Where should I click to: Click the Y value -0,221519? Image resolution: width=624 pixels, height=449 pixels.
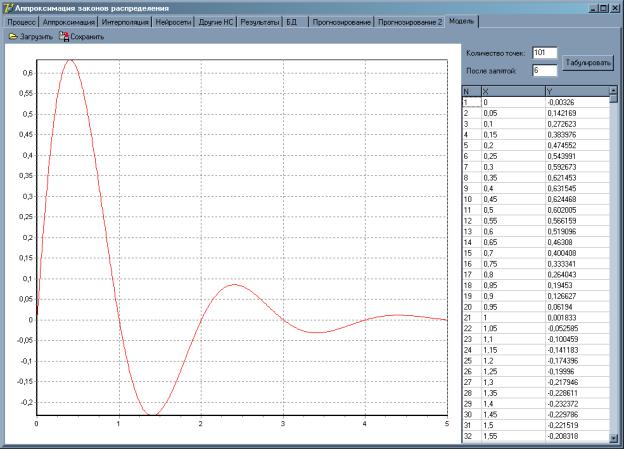pyautogui.click(x=577, y=425)
